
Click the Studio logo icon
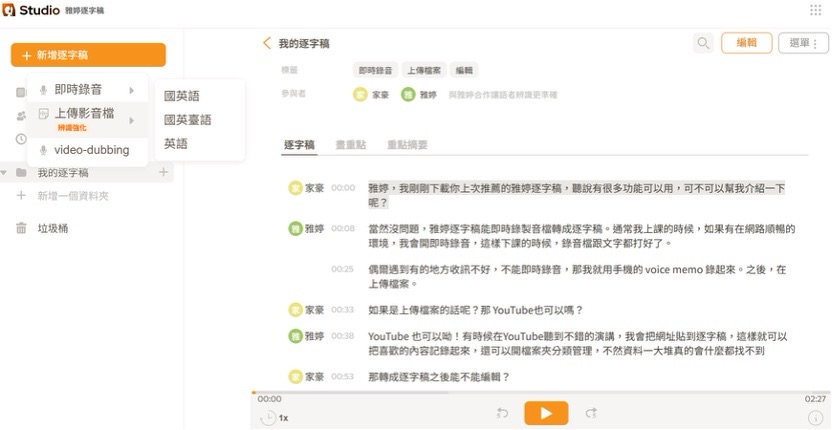pos(11,10)
